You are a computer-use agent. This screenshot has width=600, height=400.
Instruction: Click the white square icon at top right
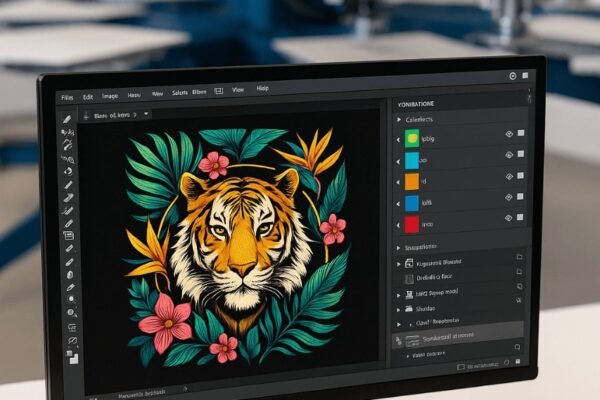(525, 75)
